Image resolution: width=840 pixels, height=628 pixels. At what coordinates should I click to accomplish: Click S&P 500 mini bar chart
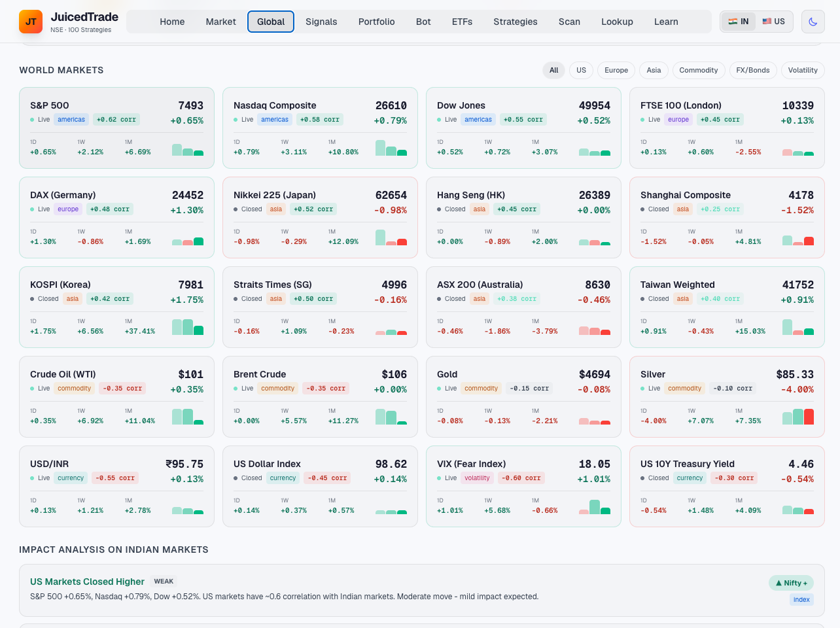coord(188,149)
